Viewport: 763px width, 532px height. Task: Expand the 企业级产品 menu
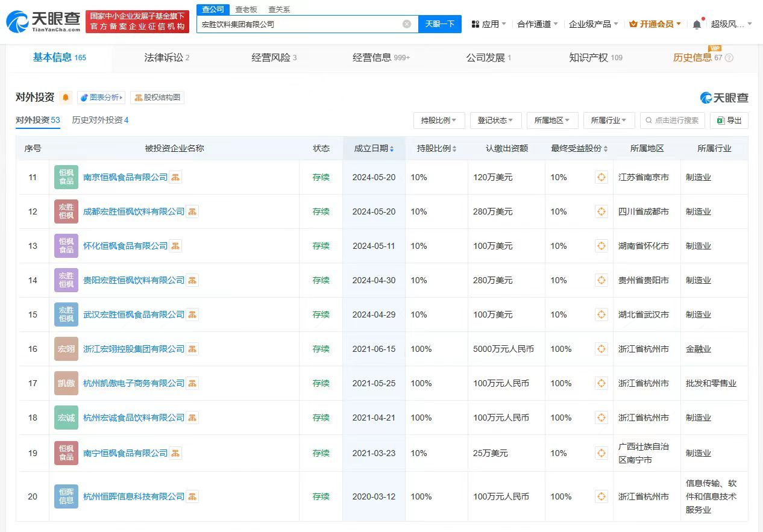[x=591, y=23]
